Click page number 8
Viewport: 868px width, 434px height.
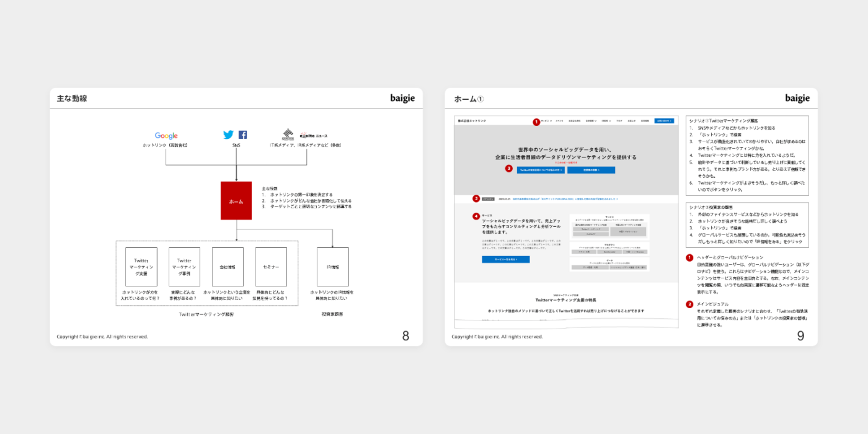click(405, 336)
